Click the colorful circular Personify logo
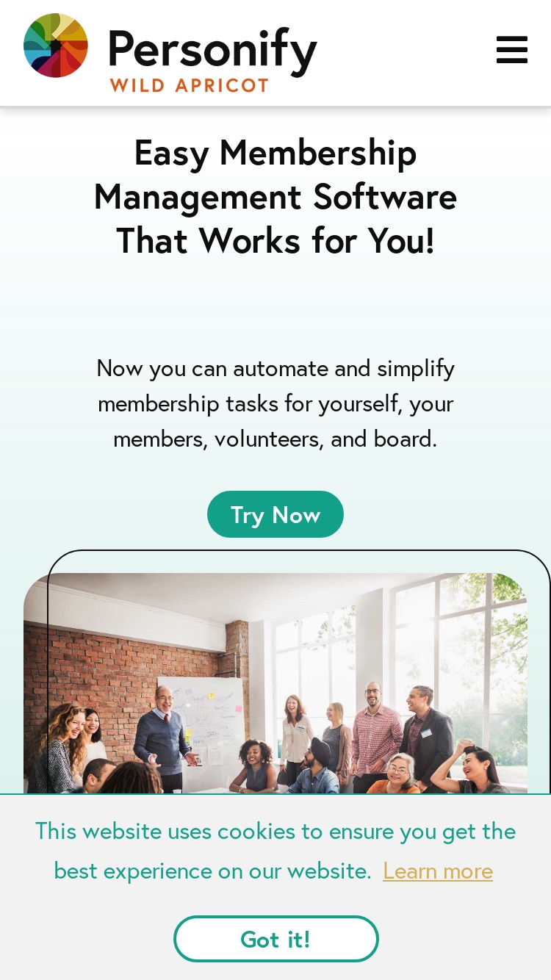 pyautogui.click(x=56, y=45)
